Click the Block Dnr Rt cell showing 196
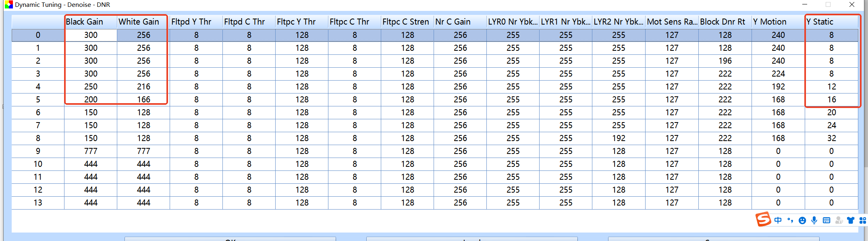868x241 pixels. pos(725,61)
